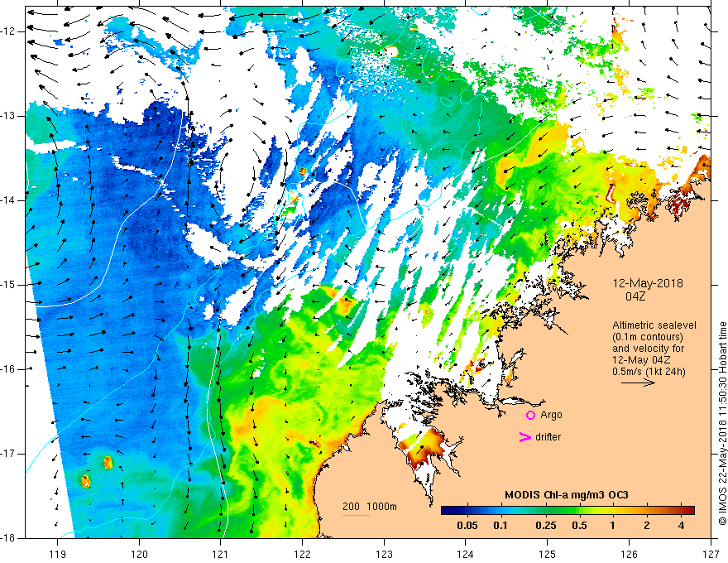Click the '0.5m/s (1kt 24h)' text
Image resolution: width=728 pixels, height=563 pixels.
coord(649,372)
